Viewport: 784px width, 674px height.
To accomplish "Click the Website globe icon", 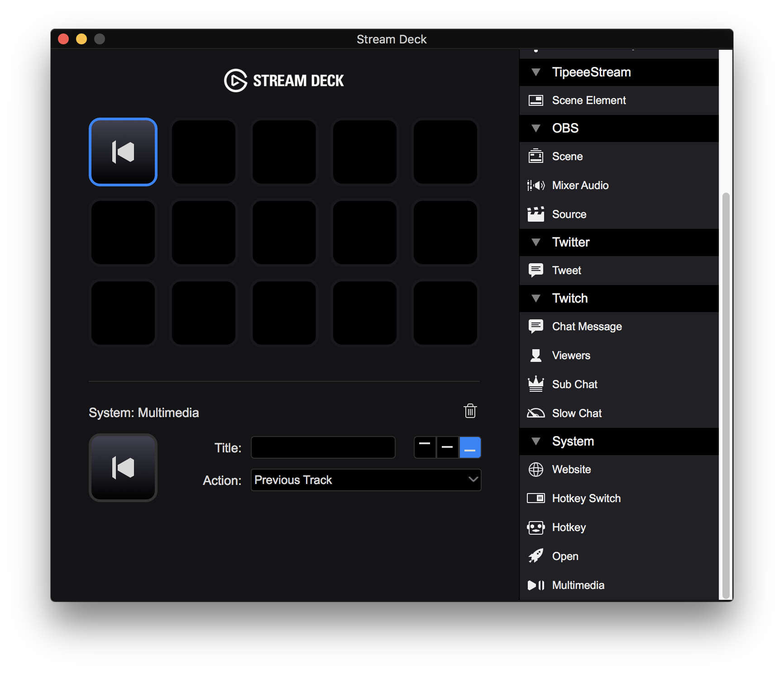I will [536, 470].
